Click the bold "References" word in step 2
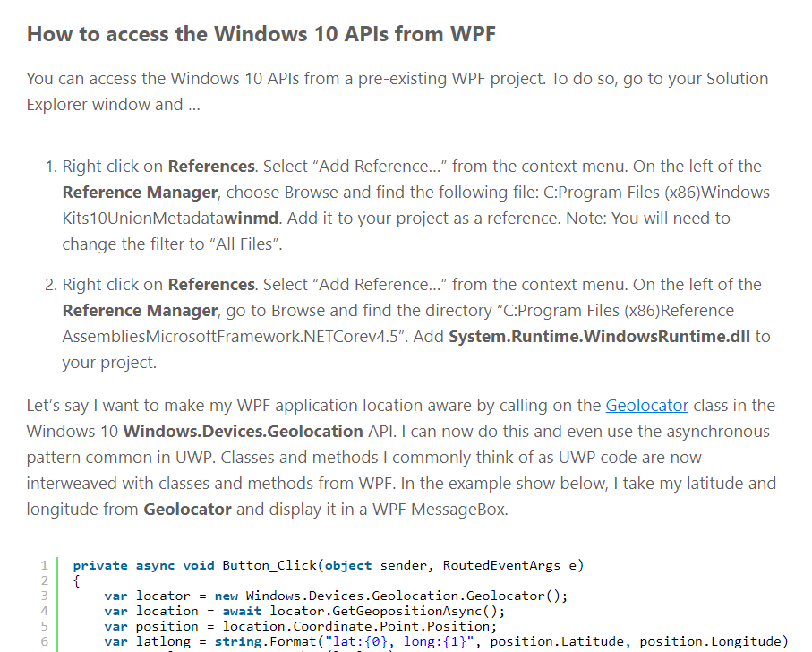This screenshot has height=652, width=812. click(211, 285)
